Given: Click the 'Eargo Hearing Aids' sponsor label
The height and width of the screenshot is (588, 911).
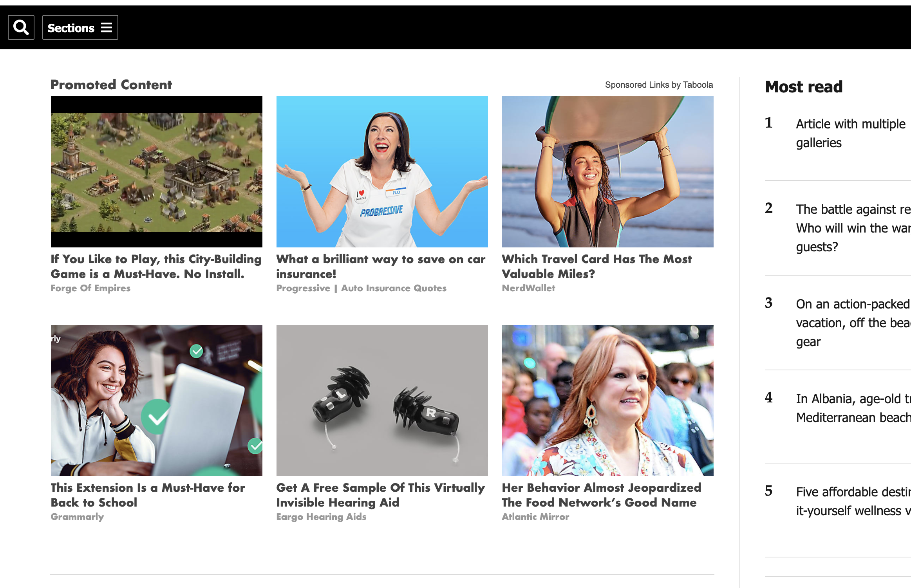Looking at the screenshot, I should point(321,517).
